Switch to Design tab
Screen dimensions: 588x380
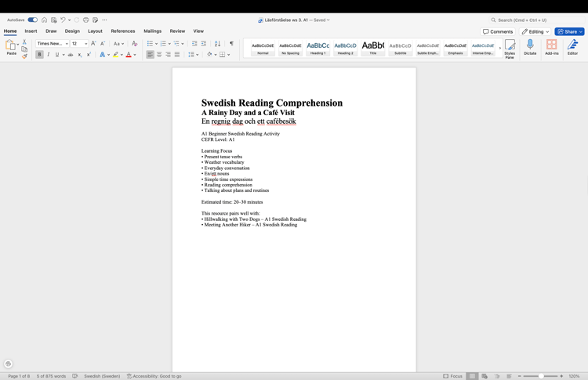(72, 31)
